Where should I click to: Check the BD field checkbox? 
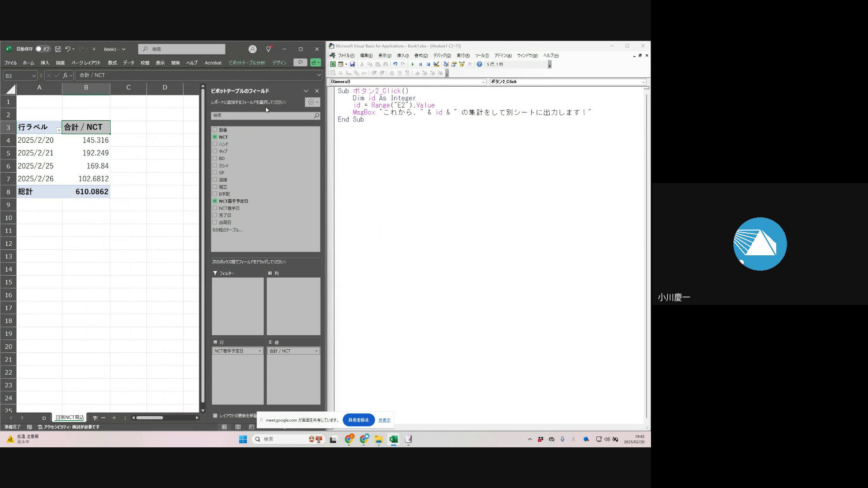[x=215, y=158]
